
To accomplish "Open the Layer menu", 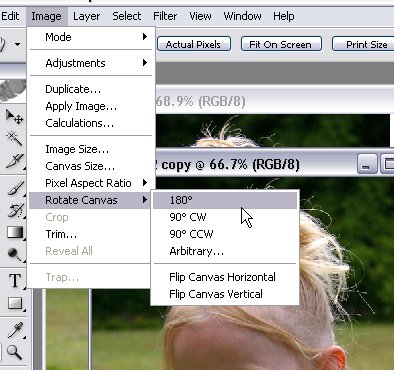I will pyautogui.click(x=86, y=16).
